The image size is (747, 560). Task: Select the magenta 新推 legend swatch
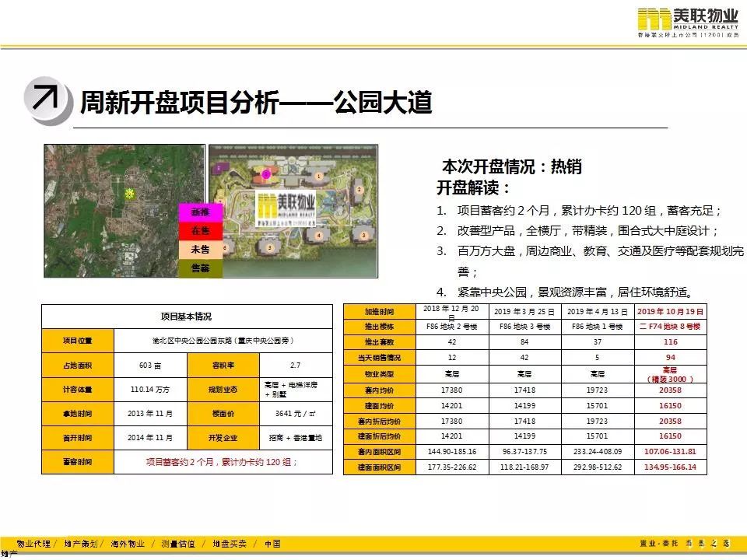[201, 212]
